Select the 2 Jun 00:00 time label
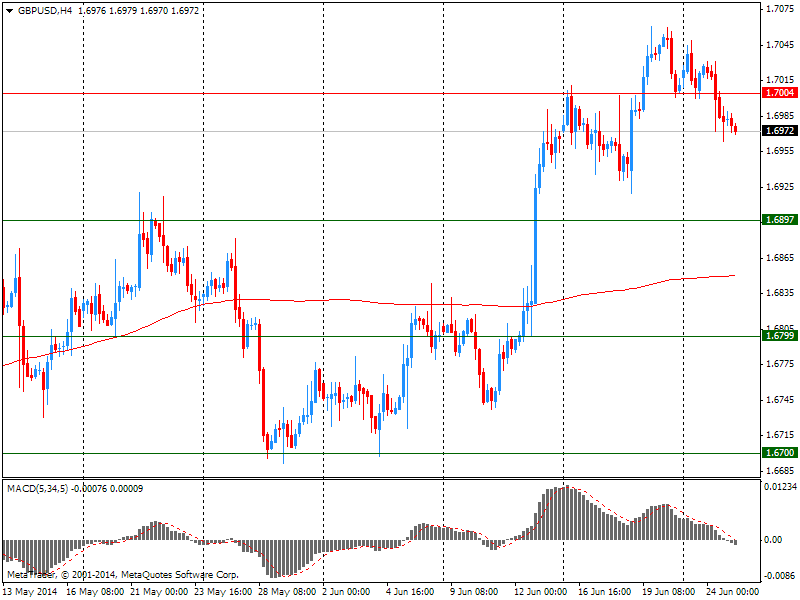Viewport: 800px width, 600px height. tap(346, 592)
